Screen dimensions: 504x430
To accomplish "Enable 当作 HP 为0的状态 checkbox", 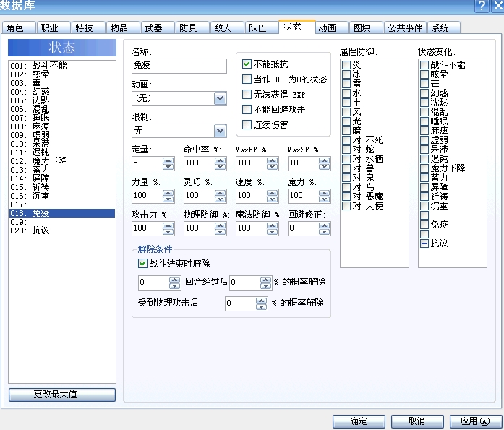I will (247, 79).
